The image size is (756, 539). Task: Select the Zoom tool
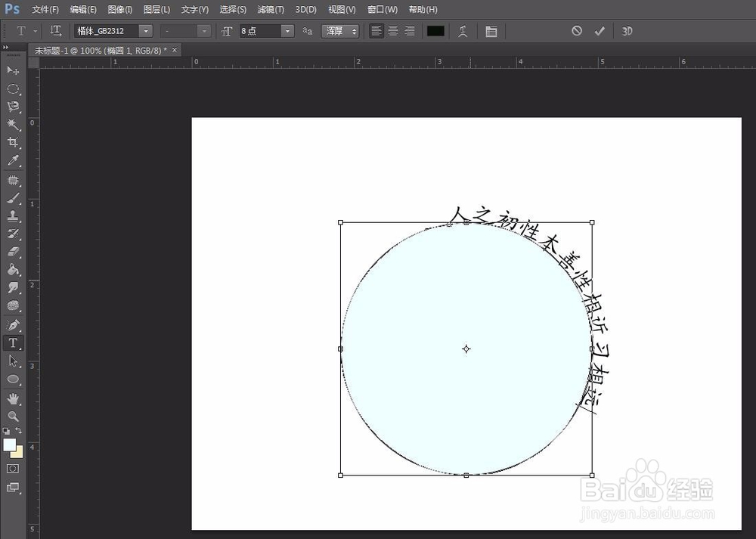tap(13, 416)
